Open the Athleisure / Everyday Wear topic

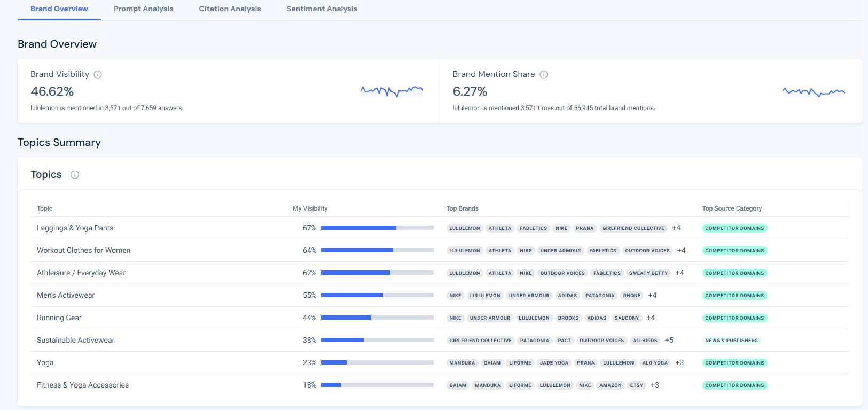[x=81, y=273]
